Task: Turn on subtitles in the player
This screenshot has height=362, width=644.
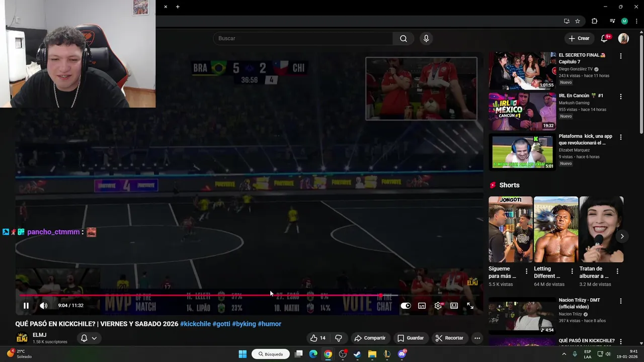Action: pyautogui.click(x=422, y=306)
